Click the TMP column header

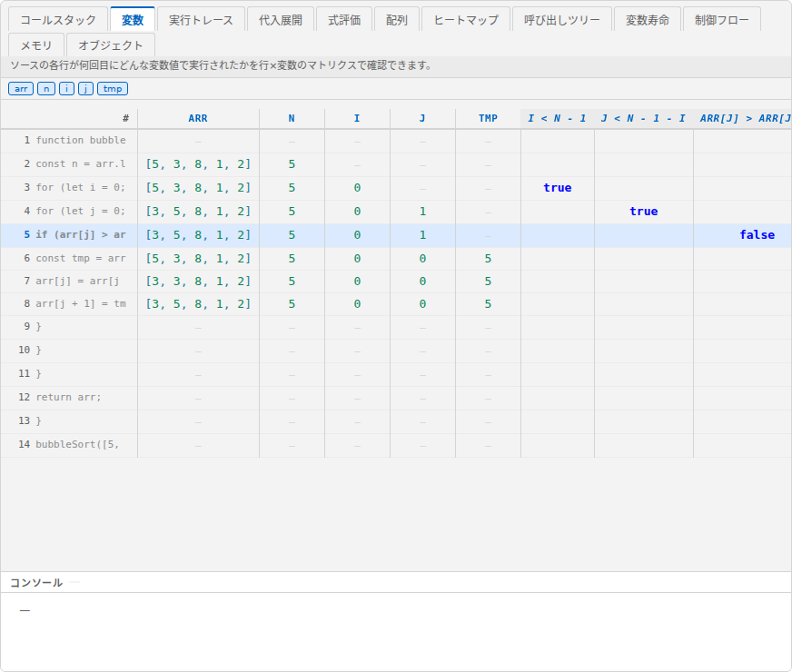point(488,118)
